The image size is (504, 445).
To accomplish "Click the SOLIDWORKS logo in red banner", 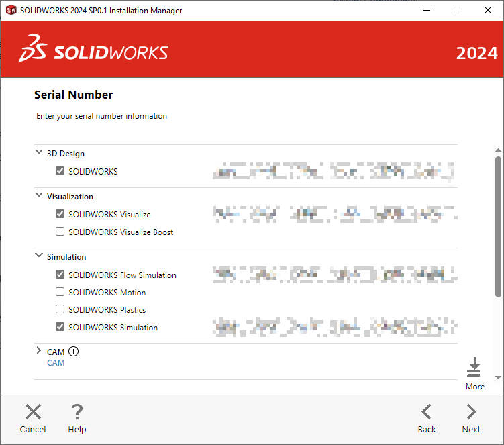I will (94, 52).
